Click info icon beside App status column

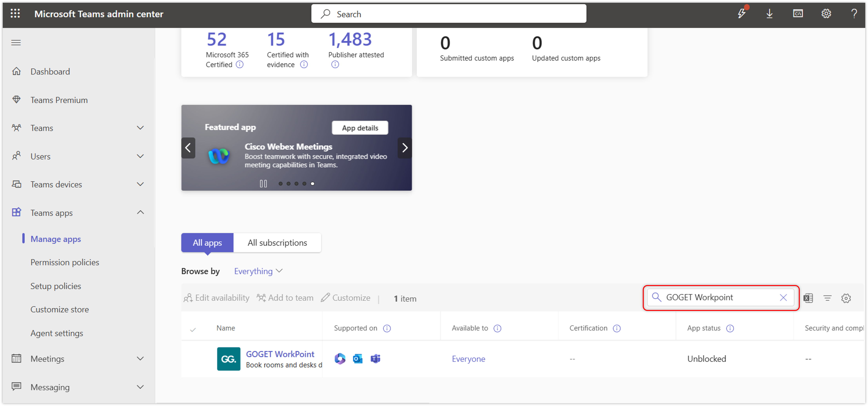pyautogui.click(x=730, y=328)
